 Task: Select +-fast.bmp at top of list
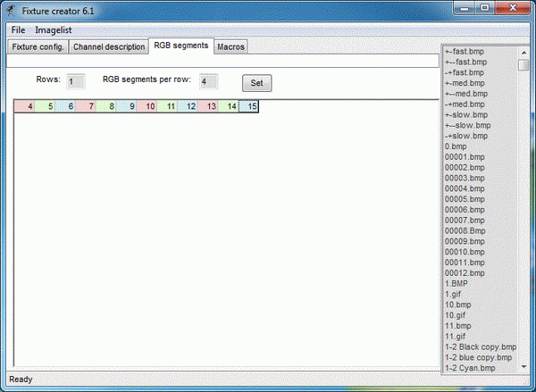click(464, 51)
